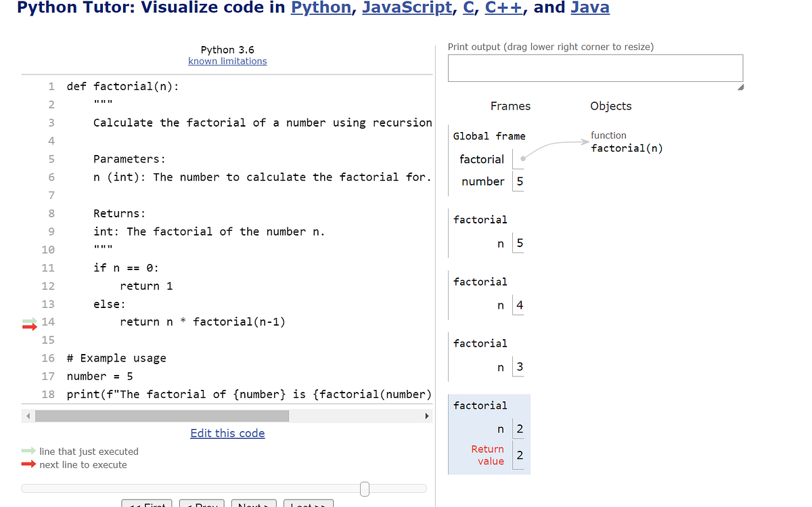Open the C++ visualizer link
This screenshot has height=507, width=812.
pyautogui.click(x=503, y=8)
